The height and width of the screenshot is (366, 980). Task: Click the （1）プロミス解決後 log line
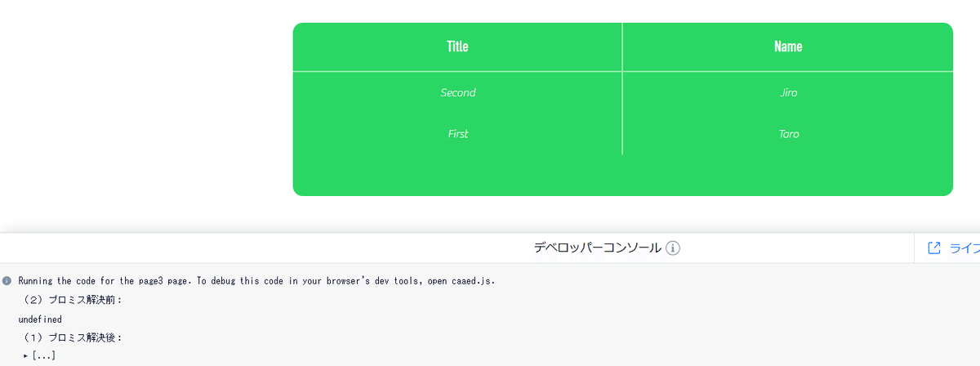click(73, 337)
